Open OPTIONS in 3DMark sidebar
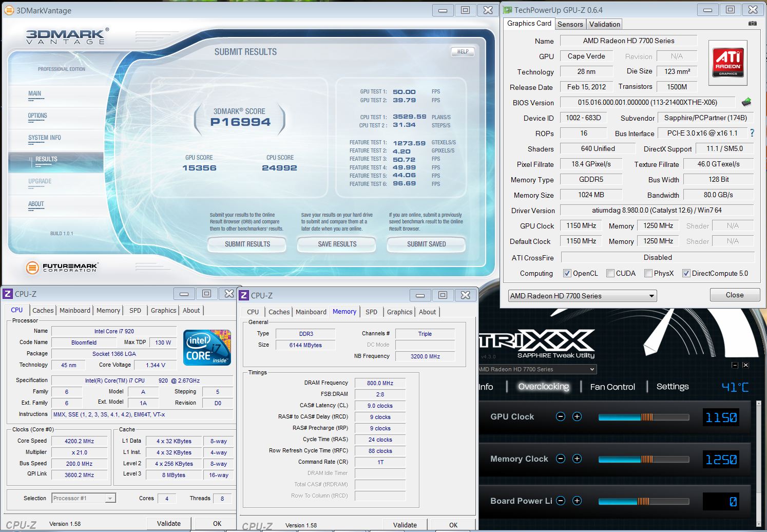 [37, 116]
